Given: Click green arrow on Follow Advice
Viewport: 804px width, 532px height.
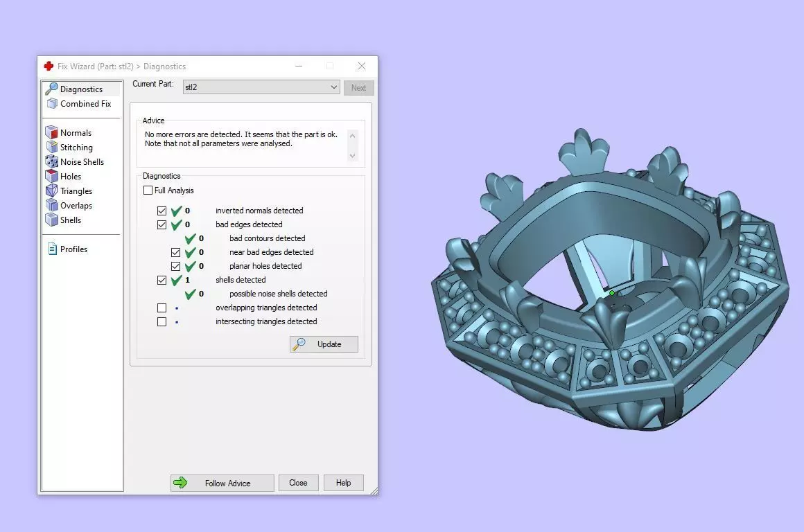Looking at the screenshot, I should coord(180,482).
